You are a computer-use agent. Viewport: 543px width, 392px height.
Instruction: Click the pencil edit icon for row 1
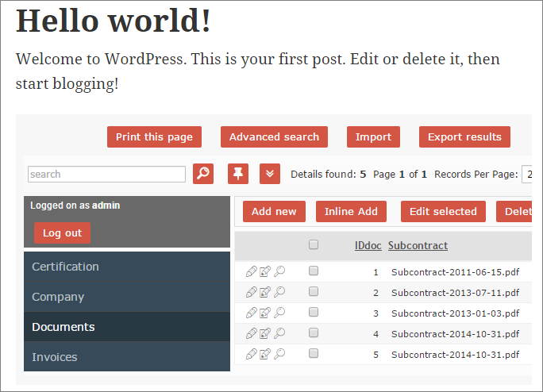[252, 271]
